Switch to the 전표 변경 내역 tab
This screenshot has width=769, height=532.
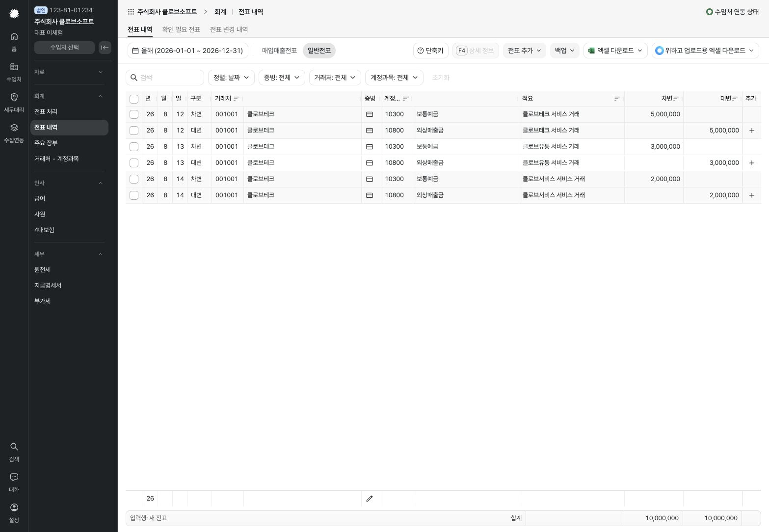(x=229, y=29)
